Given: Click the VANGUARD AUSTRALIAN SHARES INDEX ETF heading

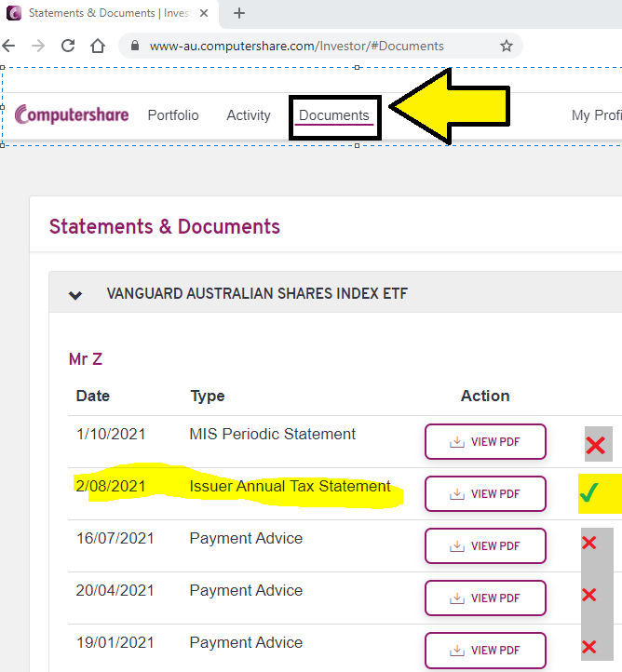Looking at the screenshot, I should pos(257,293).
